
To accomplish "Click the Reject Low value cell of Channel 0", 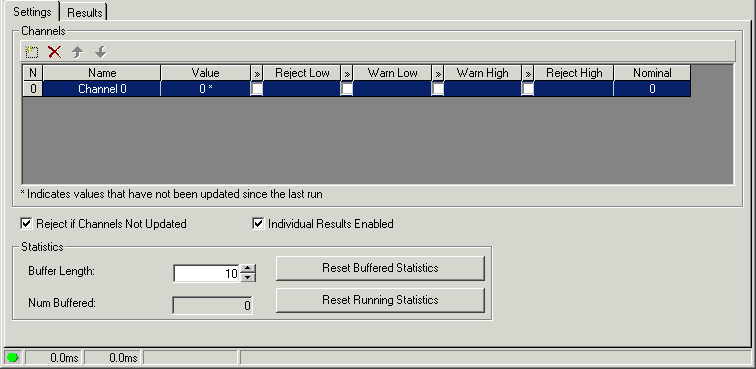I will (x=302, y=89).
